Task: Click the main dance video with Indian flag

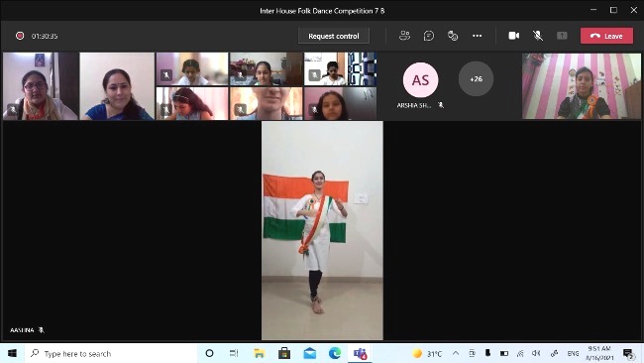Action: (x=322, y=230)
